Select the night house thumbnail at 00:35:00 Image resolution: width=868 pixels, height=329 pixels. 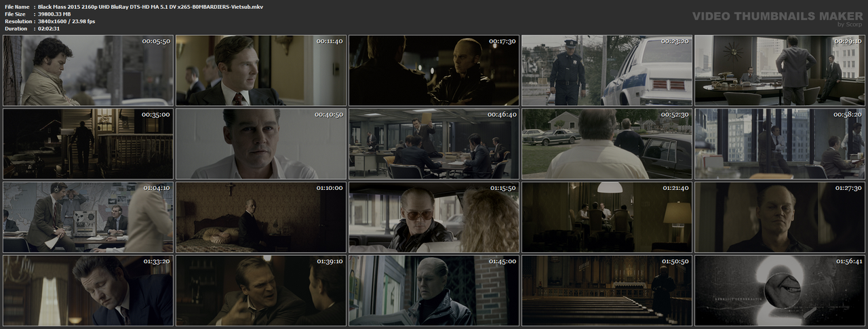point(88,144)
